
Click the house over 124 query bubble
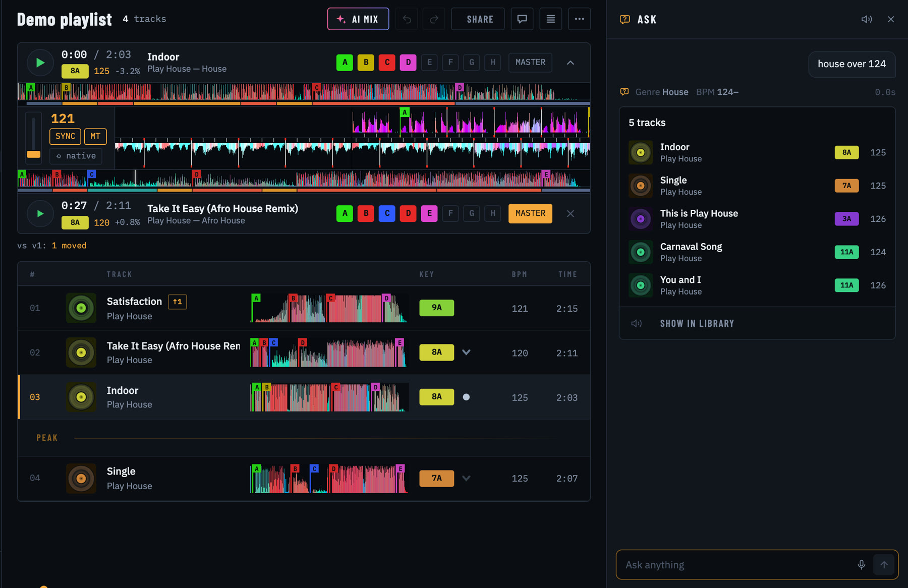pyautogui.click(x=852, y=64)
